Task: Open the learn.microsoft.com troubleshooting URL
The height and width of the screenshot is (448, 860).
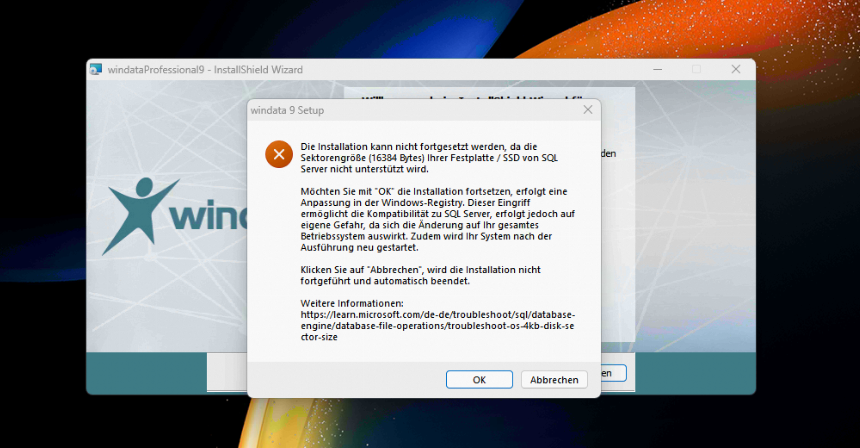Action: click(x=437, y=326)
